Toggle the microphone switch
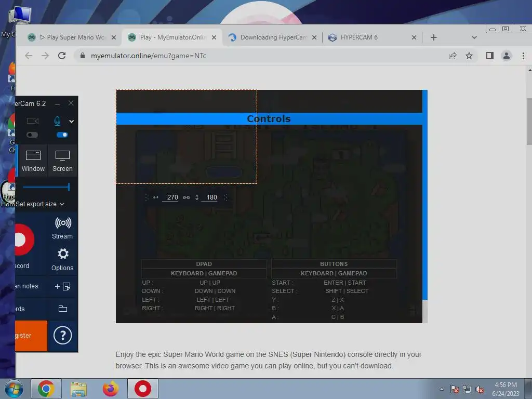The width and height of the screenshot is (532, 399). point(62,135)
